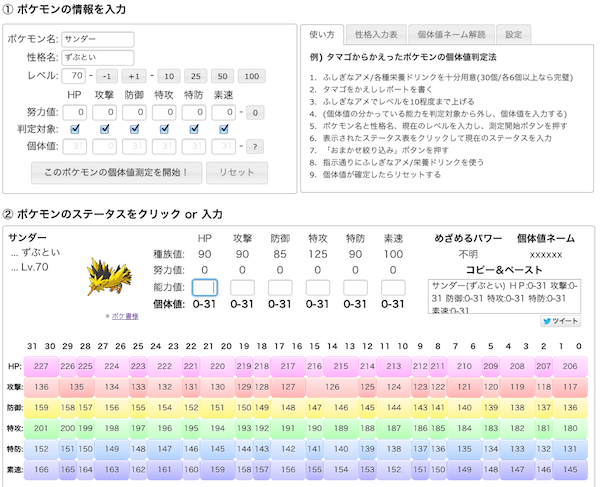
Task: Select HP stat value 217
Action: [288, 366]
